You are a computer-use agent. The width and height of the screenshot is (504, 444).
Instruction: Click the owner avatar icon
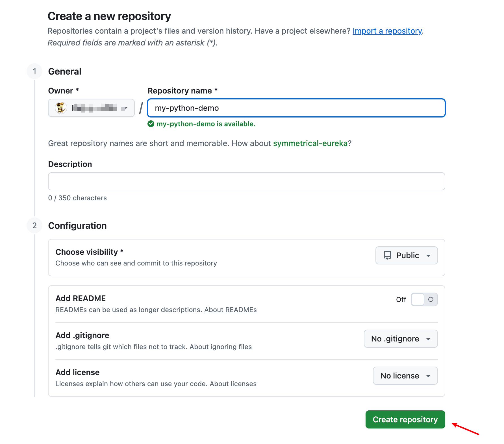(61, 108)
